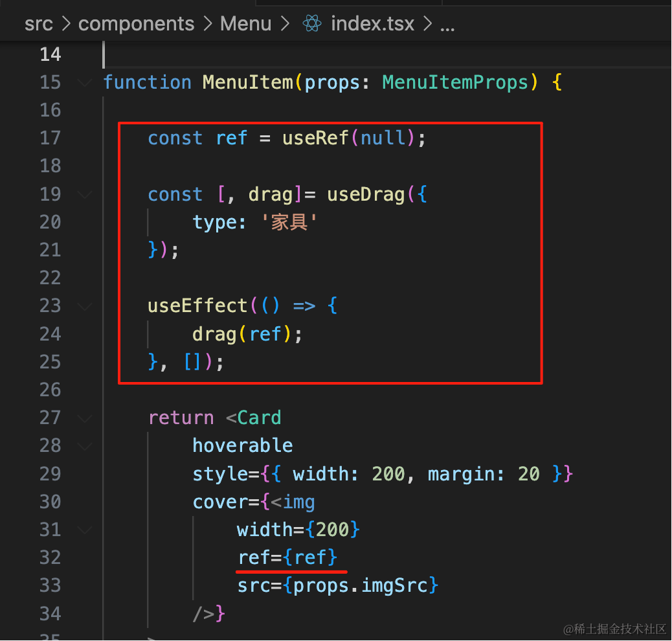Fold the return Card block at line 27
Viewport: 672px width, 641px height.
tap(85, 418)
